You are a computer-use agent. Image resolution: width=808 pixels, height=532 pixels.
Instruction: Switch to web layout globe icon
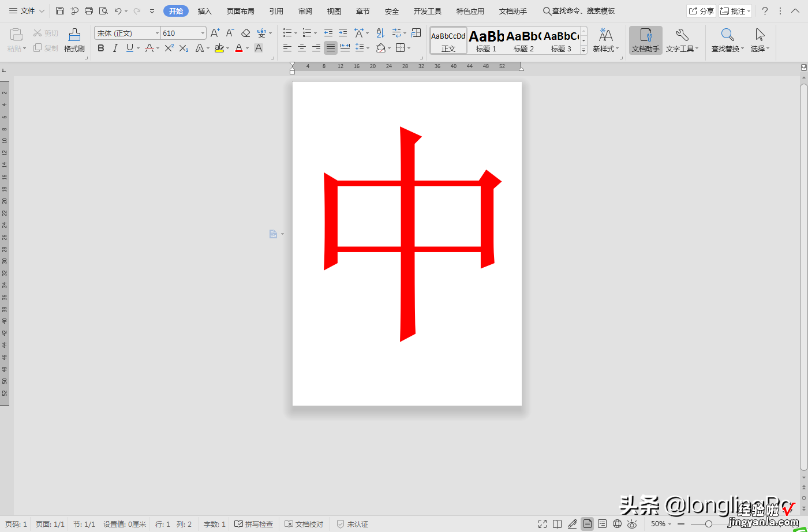tap(618, 524)
